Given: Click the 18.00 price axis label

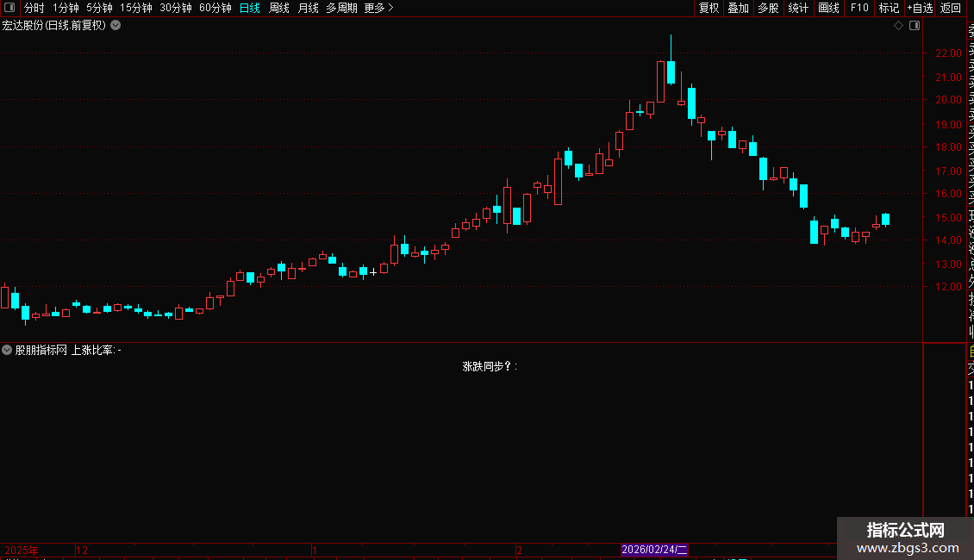Looking at the screenshot, I should tap(948, 147).
